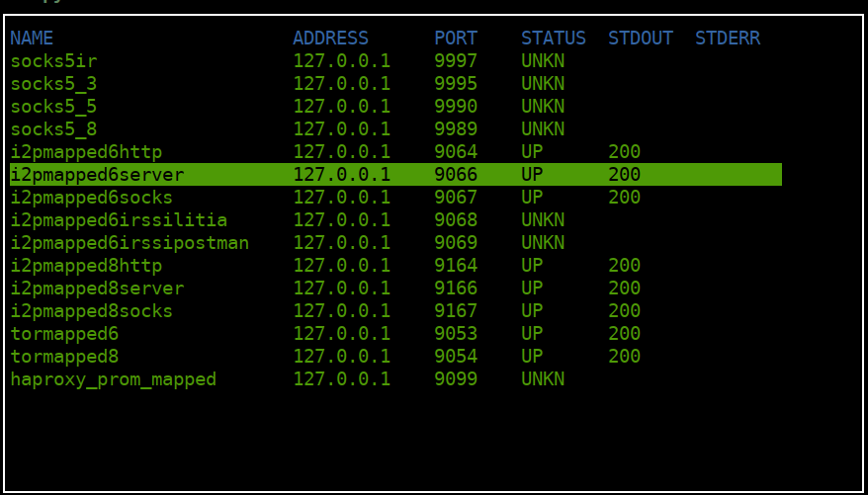Select the i2pmapped8socks row
The image size is (868, 495).
pos(395,310)
